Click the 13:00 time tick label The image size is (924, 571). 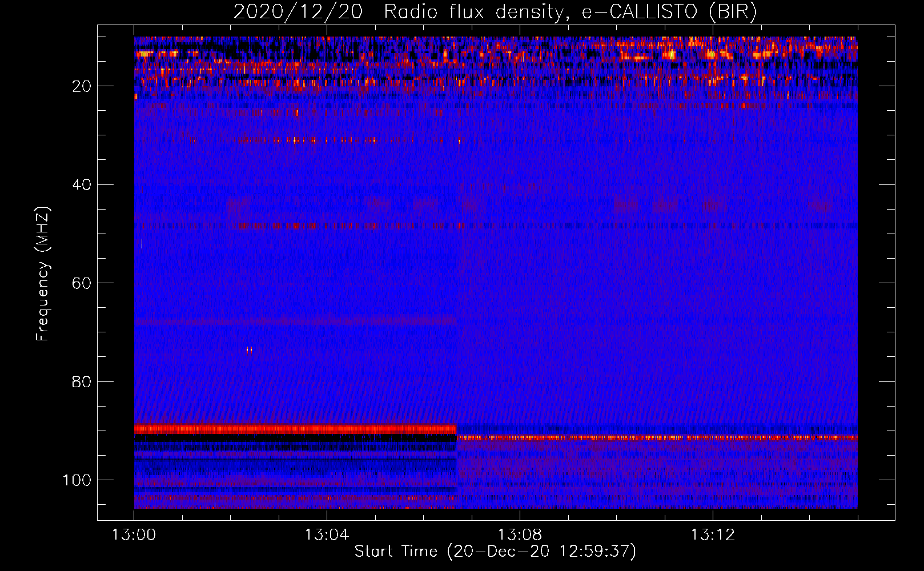click(134, 535)
